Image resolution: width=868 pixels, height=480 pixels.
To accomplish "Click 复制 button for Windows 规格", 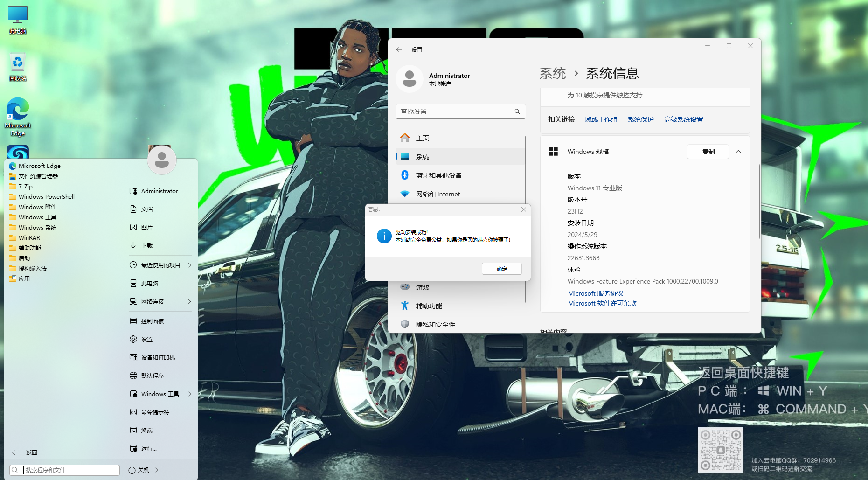I will pyautogui.click(x=708, y=152).
